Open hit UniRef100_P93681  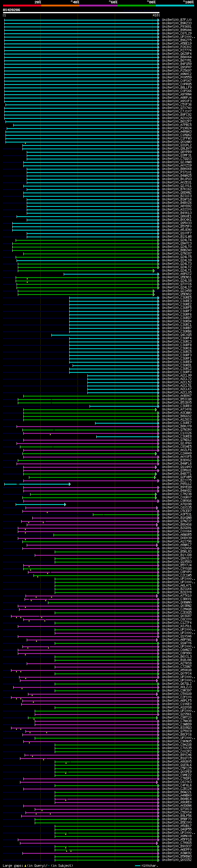(176, 26)
